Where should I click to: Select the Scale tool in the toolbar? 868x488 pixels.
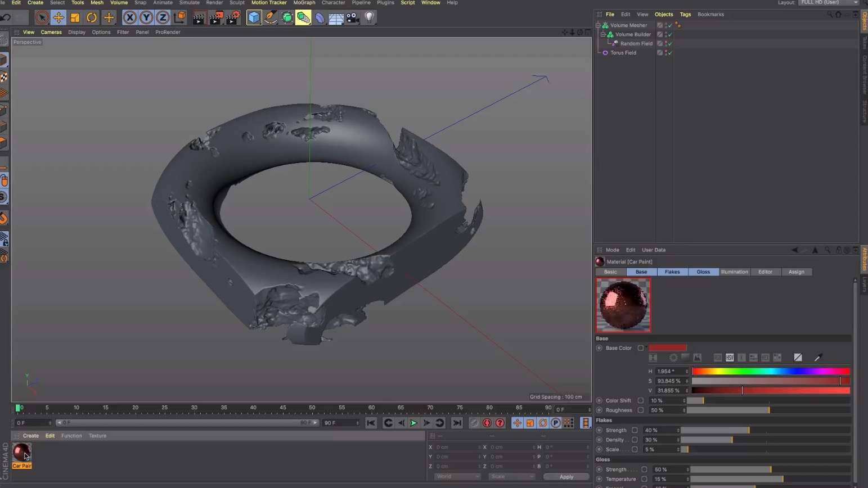coord(75,17)
